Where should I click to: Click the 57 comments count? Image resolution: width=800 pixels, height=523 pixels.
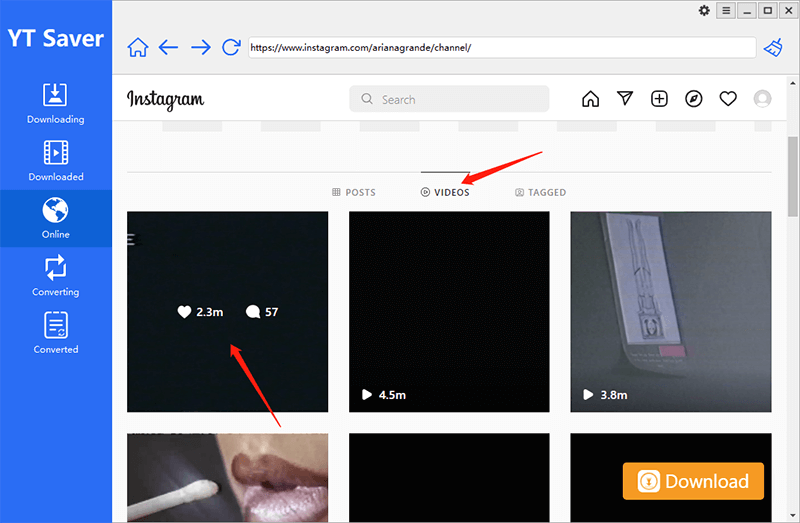coord(262,312)
